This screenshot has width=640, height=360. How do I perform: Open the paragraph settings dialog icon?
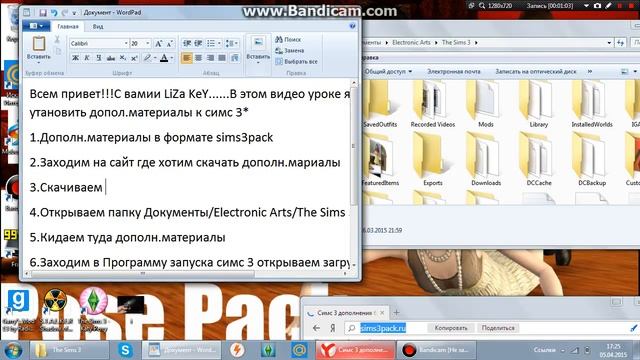point(235,58)
